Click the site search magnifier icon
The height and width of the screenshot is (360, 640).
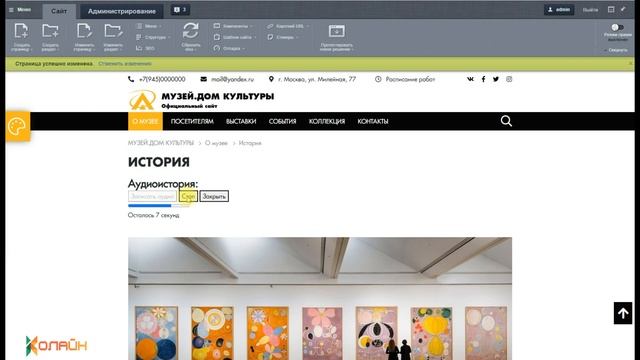pos(506,121)
